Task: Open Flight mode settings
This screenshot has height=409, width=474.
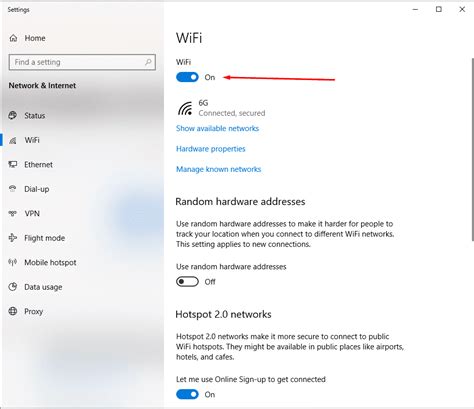Action: pyautogui.click(x=45, y=238)
